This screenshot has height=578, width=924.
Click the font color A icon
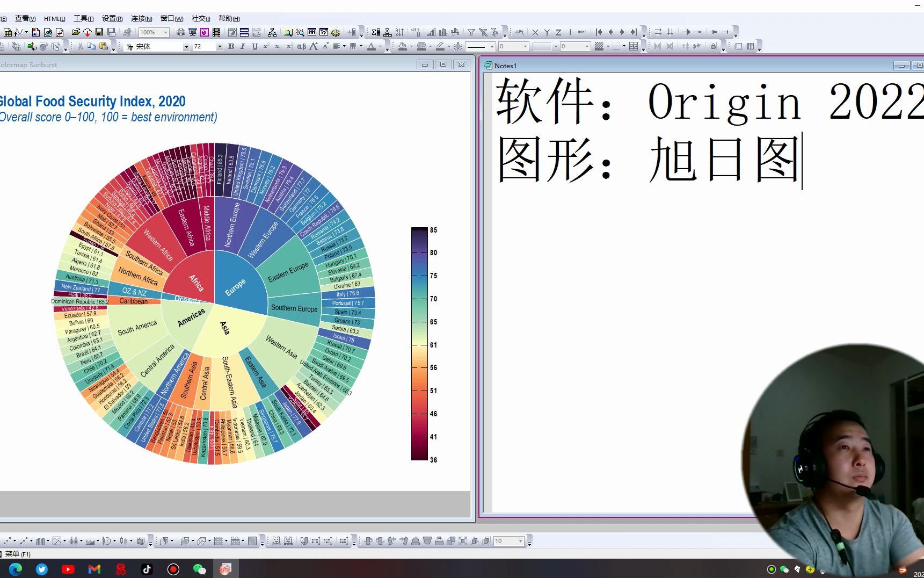click(372, 47)
